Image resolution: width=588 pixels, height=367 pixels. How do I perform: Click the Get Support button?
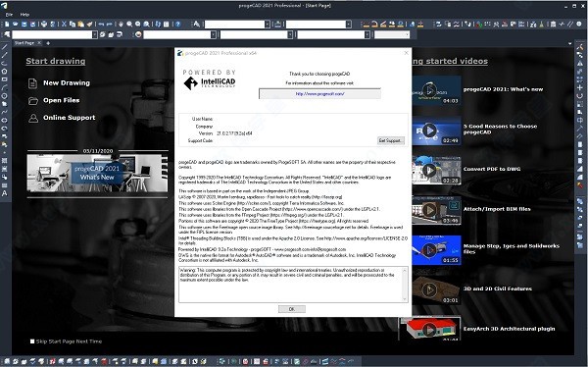(391, 140)
